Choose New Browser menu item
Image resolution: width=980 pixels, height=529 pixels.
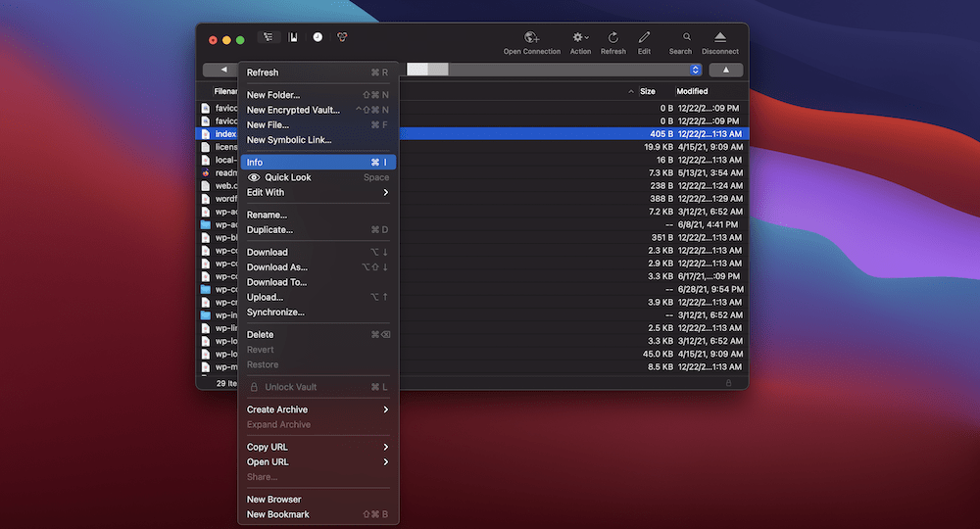(x=318, y=500)
